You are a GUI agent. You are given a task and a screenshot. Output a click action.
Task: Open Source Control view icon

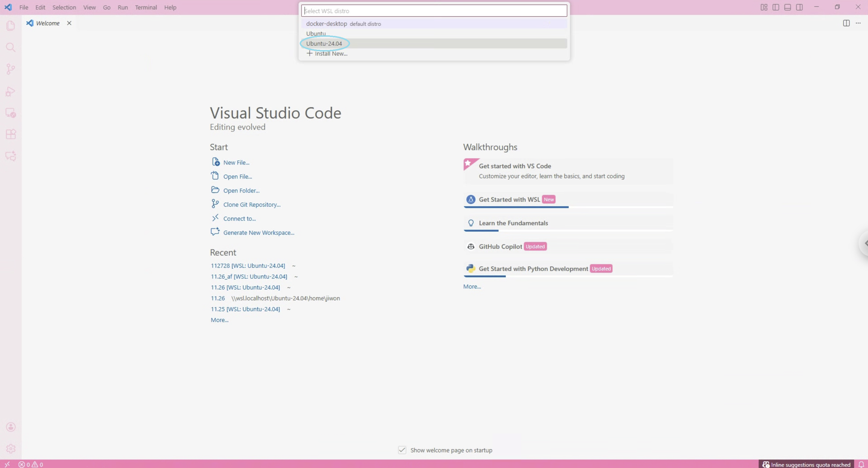pos(11,69)
